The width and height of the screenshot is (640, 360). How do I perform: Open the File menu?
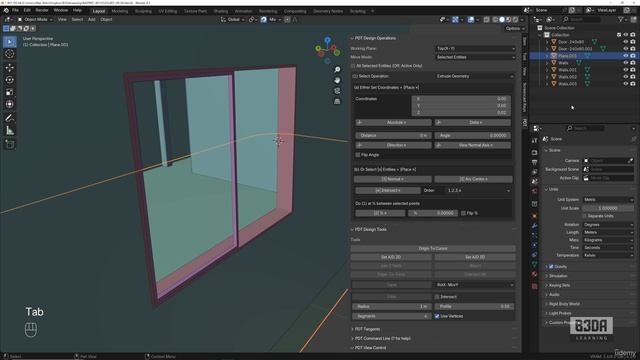coord(15,10)
